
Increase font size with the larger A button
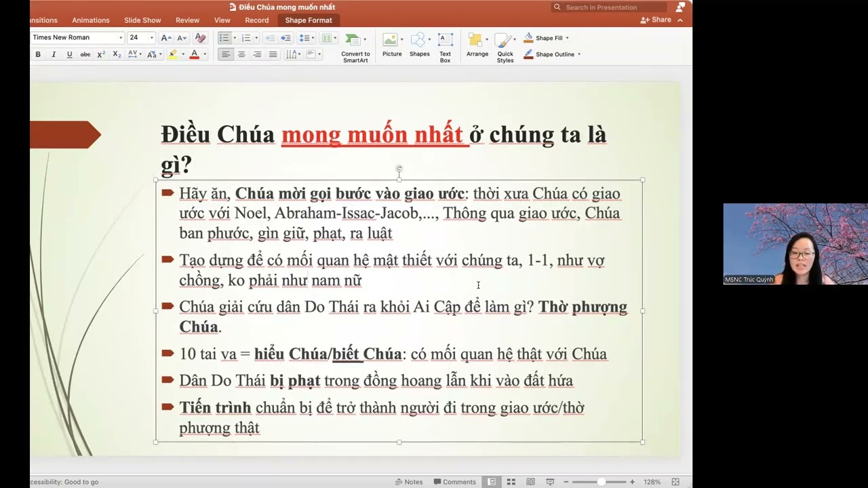pyautogui.click(x=166, y=38)
